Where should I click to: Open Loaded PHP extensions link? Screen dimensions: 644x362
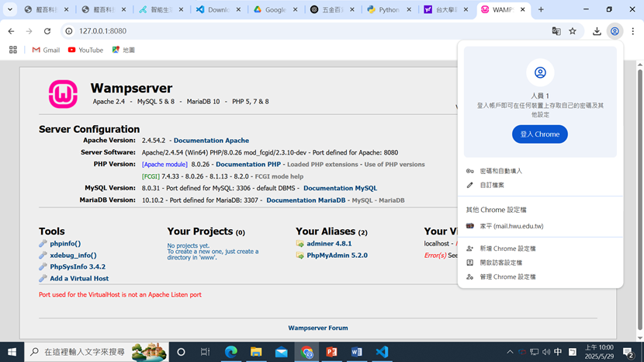click(x=323, y=164)
